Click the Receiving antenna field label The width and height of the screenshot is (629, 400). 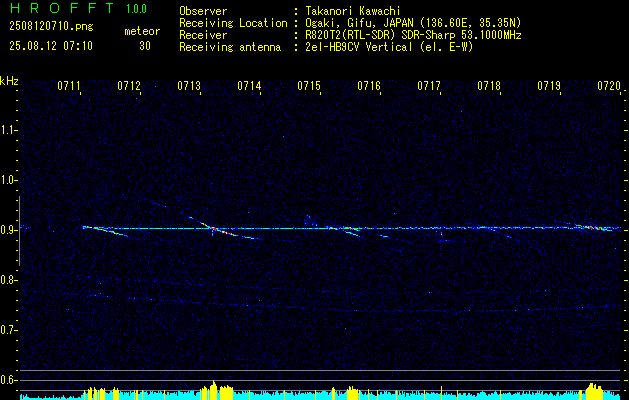(230, 47)
